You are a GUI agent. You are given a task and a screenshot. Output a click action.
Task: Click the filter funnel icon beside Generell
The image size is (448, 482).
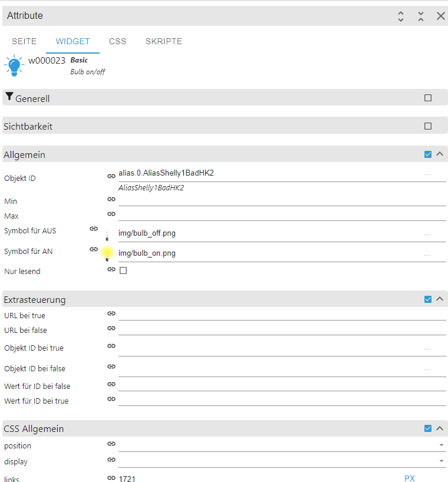(x=9, y=97)
